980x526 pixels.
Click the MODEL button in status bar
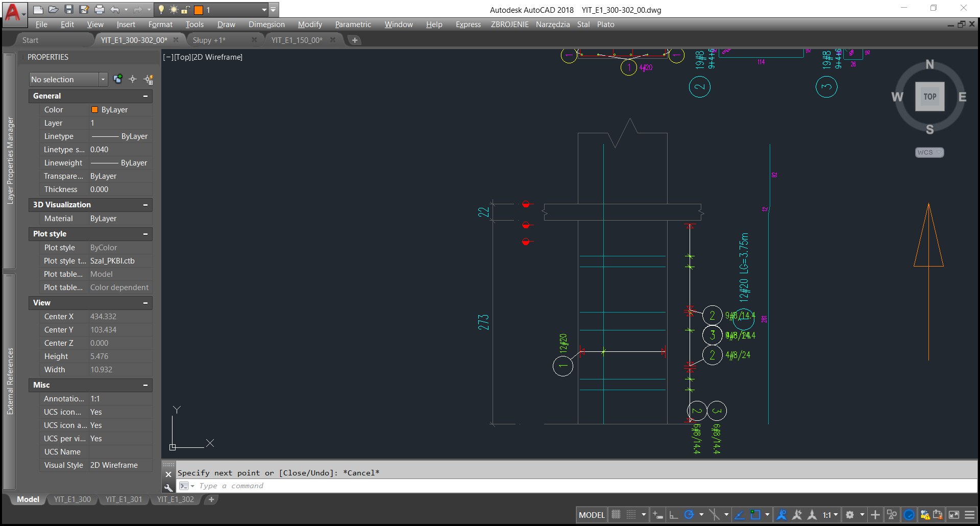(592, 515)
